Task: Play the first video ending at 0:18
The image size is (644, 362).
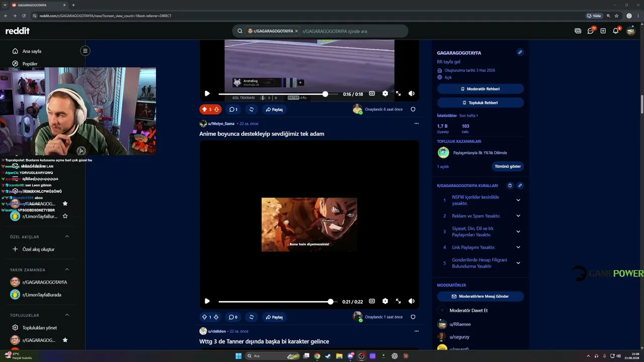Action: coord(207,94)
